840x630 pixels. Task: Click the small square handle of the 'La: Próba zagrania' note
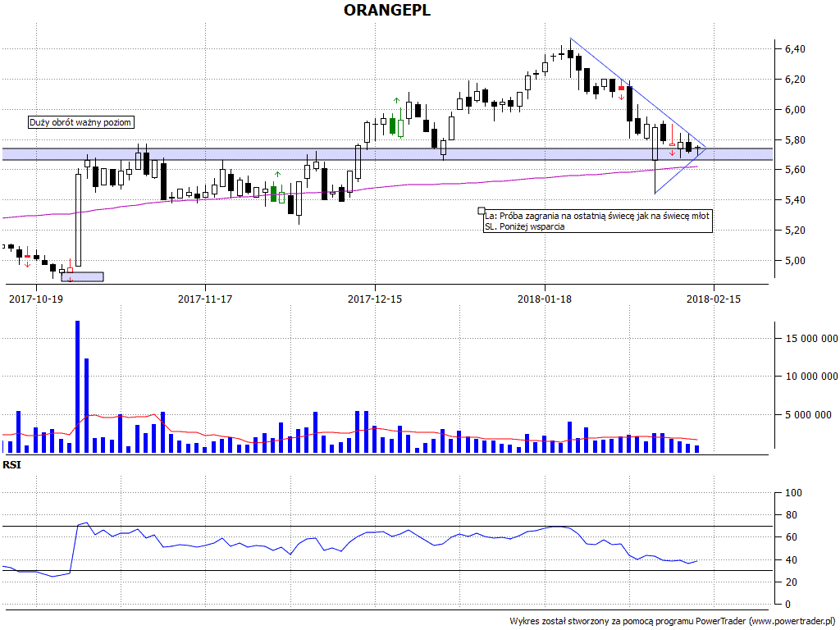pos(481,211)
